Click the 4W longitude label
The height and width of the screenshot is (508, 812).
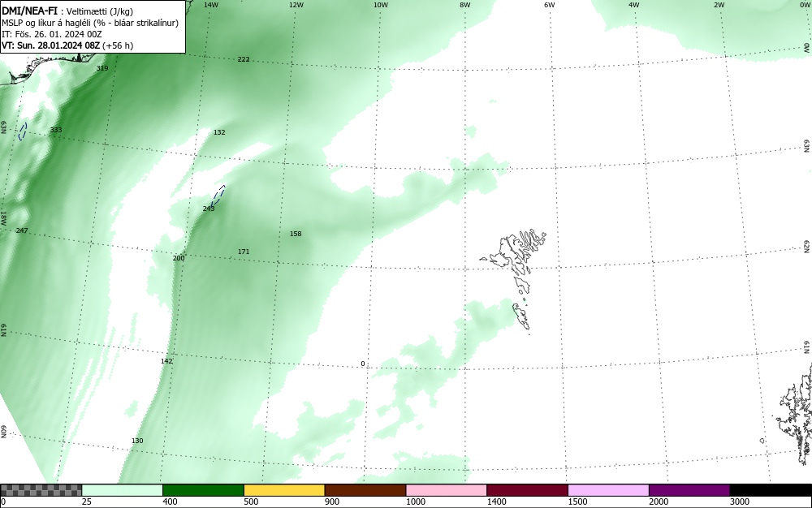pyautogui.click(x=634, y=5)
